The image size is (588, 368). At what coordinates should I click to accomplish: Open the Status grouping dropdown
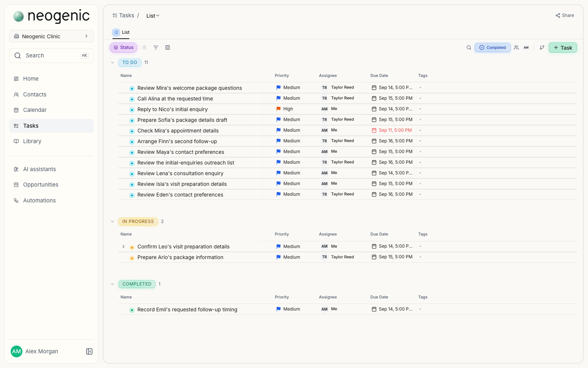[x=123, y=47]
